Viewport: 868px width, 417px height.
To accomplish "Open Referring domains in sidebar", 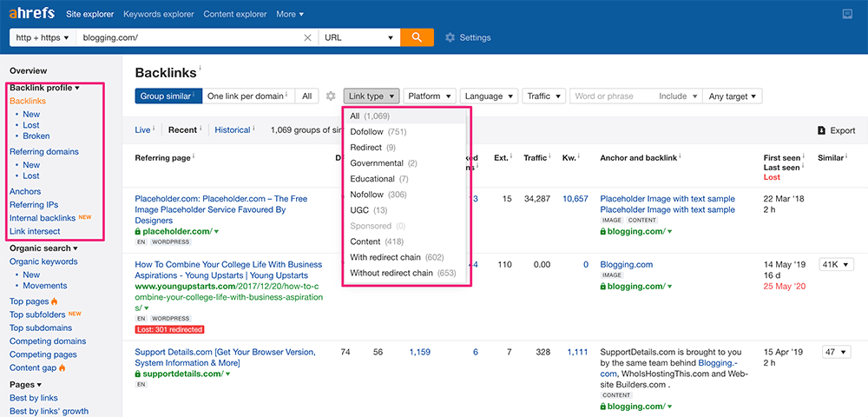I will (x=44, y=152).
